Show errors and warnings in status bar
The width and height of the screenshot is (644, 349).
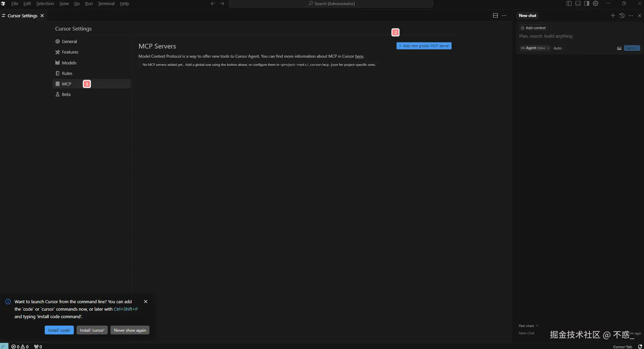[x=20, y=347]
